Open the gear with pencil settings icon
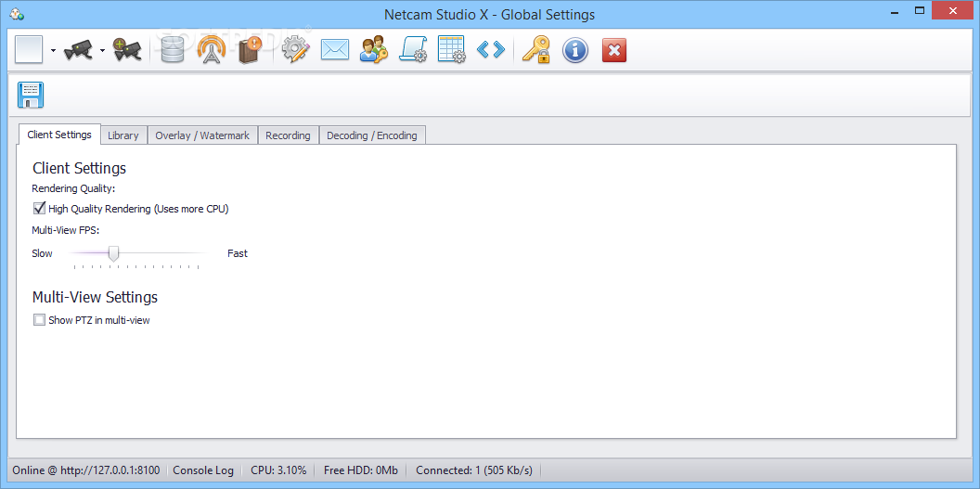The image size is (980, 489). point(296,49)
